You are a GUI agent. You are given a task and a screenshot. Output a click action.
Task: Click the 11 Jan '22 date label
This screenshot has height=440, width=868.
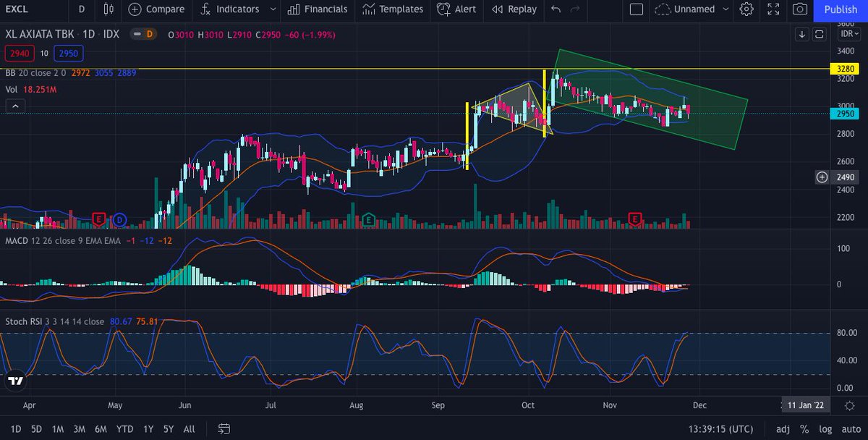point(805,405)
